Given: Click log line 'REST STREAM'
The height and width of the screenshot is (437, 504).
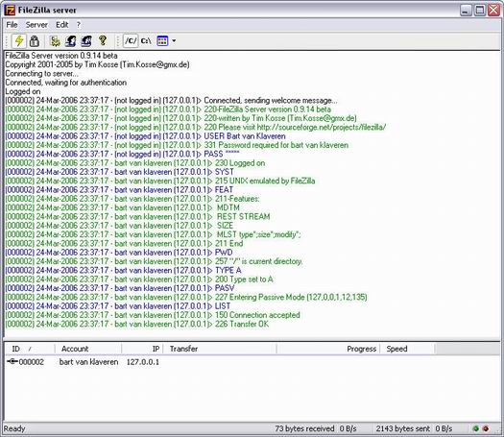Looking at the screenshot, I should 137,216.
